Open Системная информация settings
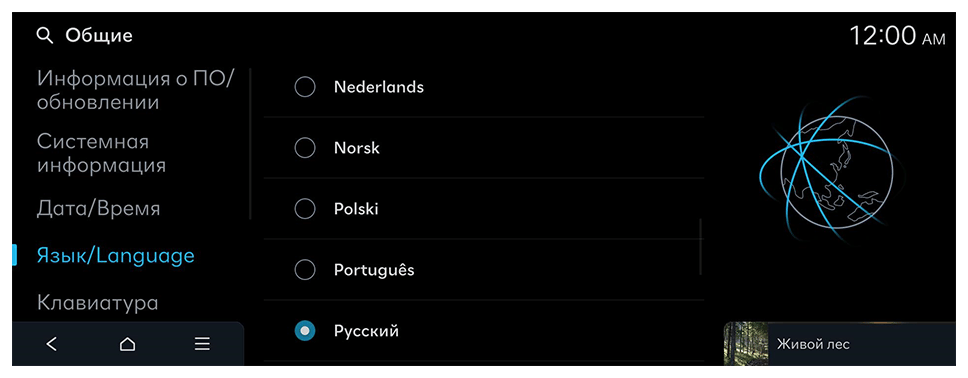968x378 pixels. coord(101,153)
